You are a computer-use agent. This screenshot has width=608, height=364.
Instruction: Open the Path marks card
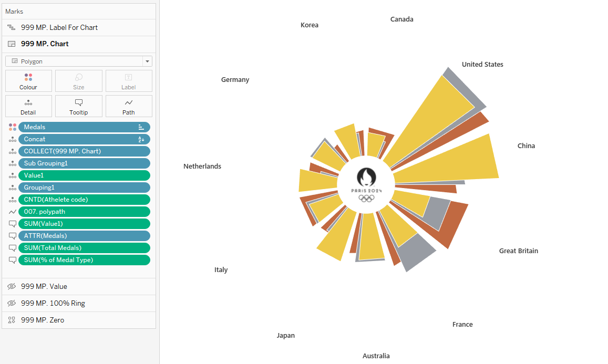point(129,106)
